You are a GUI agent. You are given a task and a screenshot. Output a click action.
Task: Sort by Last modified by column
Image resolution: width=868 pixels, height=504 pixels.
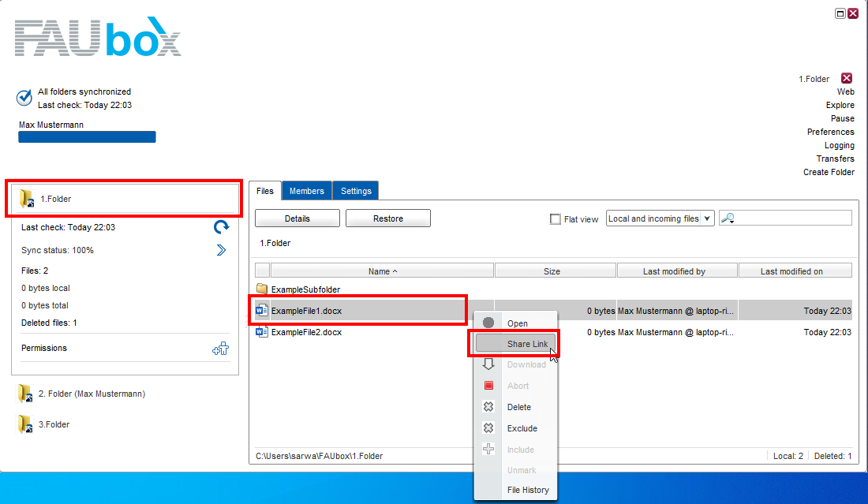pos(677,271)
